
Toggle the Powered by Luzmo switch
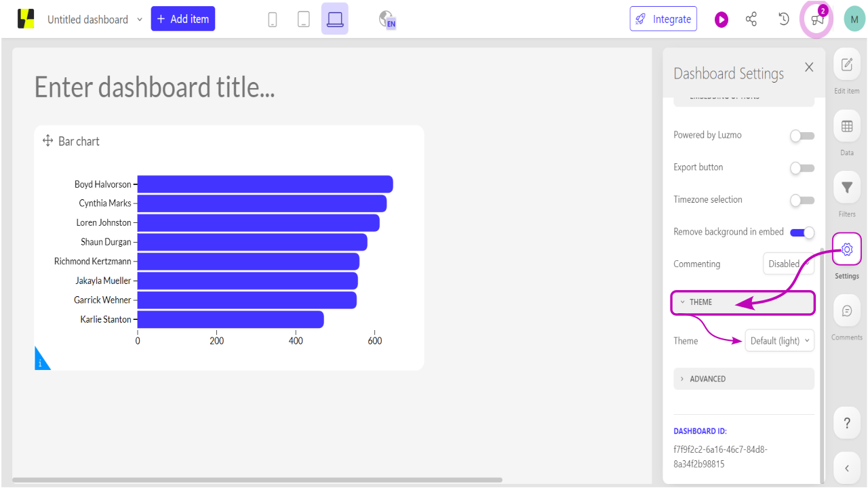pos(802,136)
